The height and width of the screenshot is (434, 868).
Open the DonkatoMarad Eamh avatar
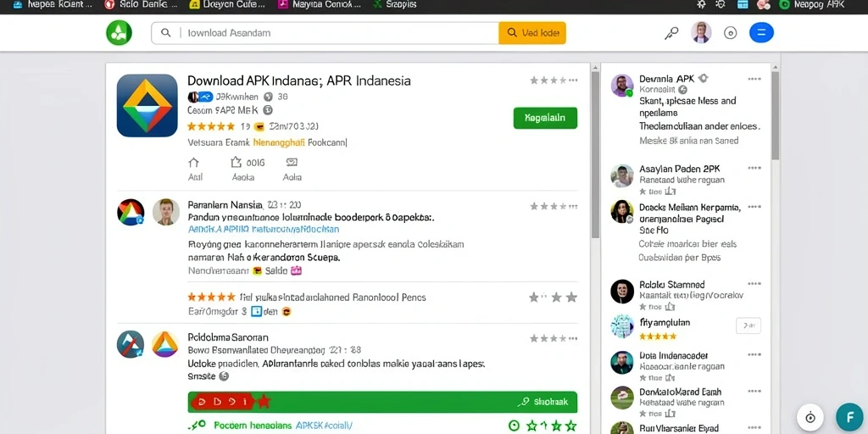622,398
